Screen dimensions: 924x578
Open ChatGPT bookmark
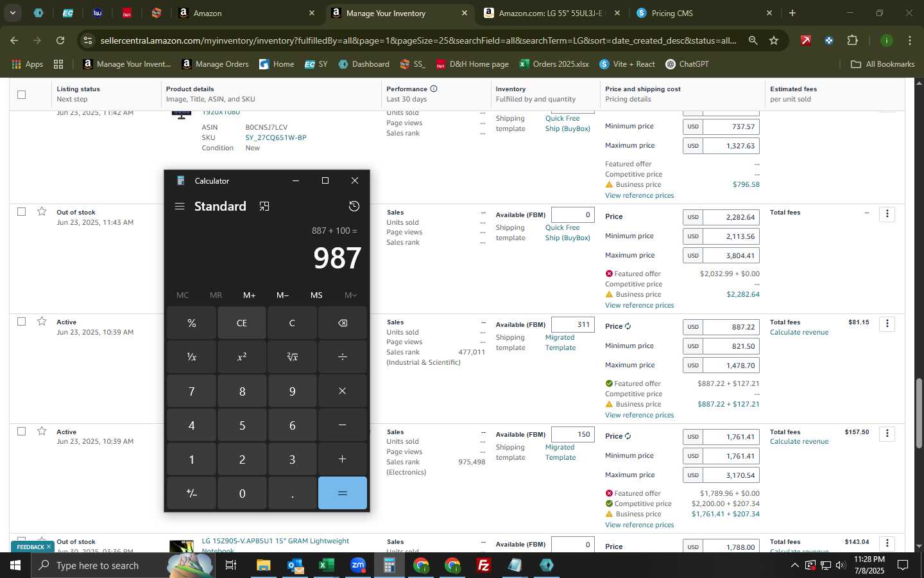687,64
